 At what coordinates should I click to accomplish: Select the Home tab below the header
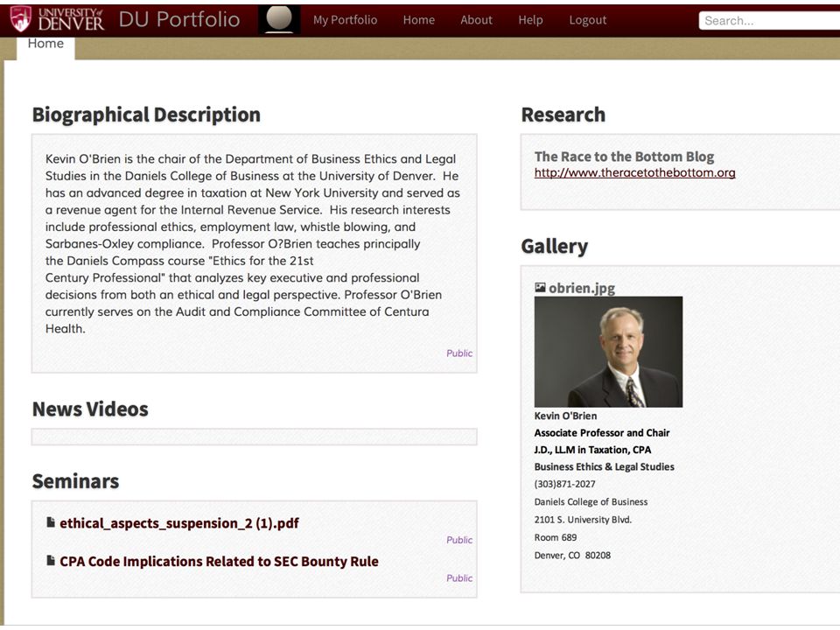[x=45, y=46]
